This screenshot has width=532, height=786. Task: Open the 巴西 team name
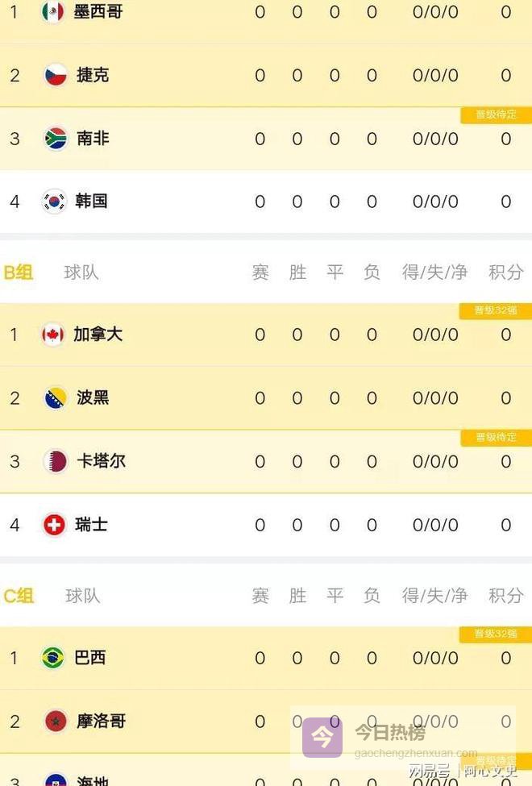[x=89, y=658]
